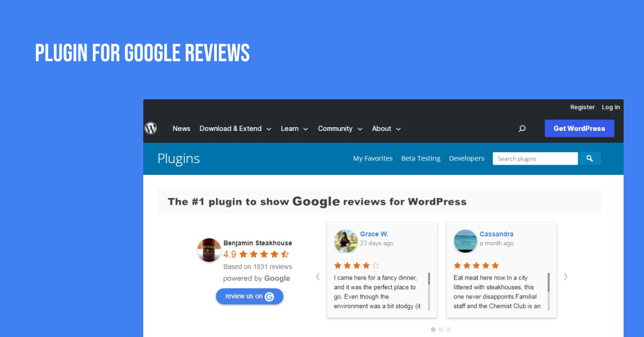The image size is (644, 337).
Task: Select the first carousel pagination dot
Action: pyautogui.click(x=433, y=329)
